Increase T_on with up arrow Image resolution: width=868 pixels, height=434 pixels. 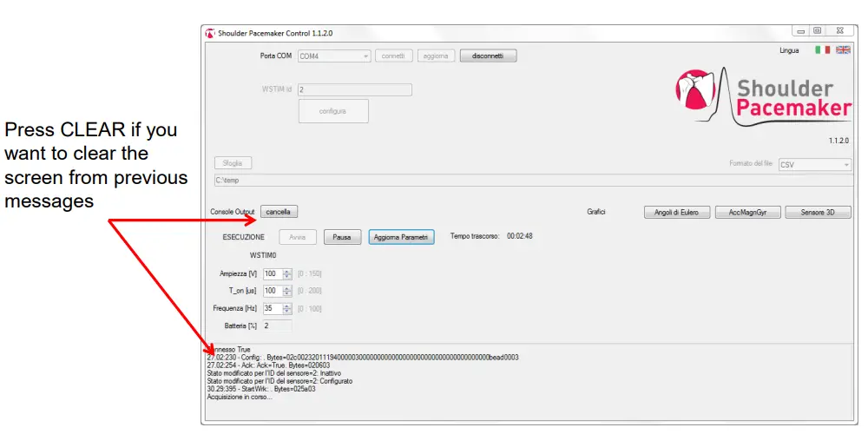click(x=286, y=288)
